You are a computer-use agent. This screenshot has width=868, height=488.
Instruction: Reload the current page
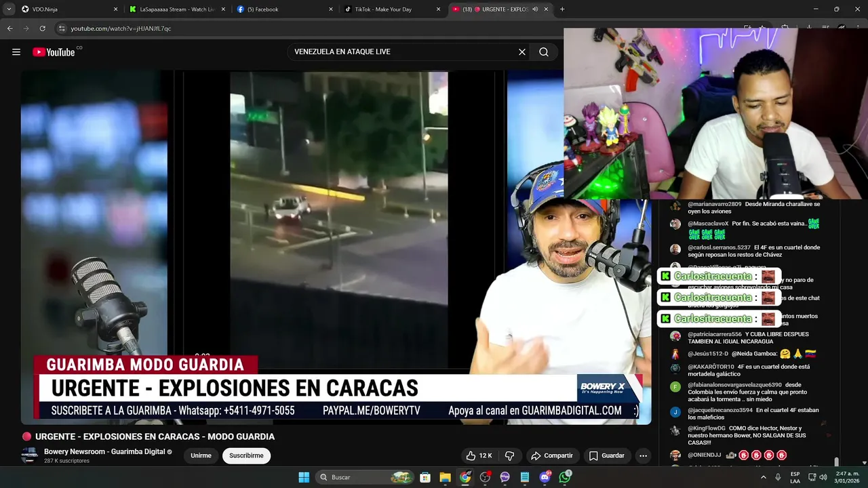coord(42,28)
